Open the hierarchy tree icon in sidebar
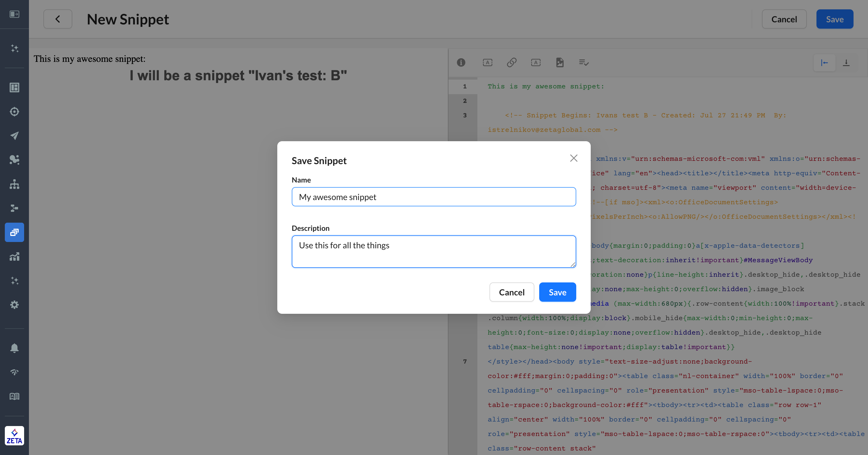 pyautogui.click(x=14, y=184)
